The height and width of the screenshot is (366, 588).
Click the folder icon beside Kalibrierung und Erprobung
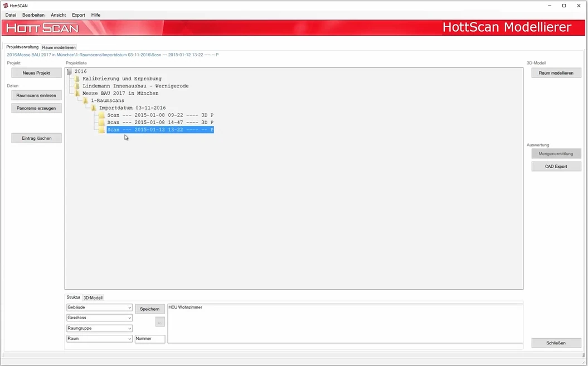pyautogui.click(x=77, y=79)
